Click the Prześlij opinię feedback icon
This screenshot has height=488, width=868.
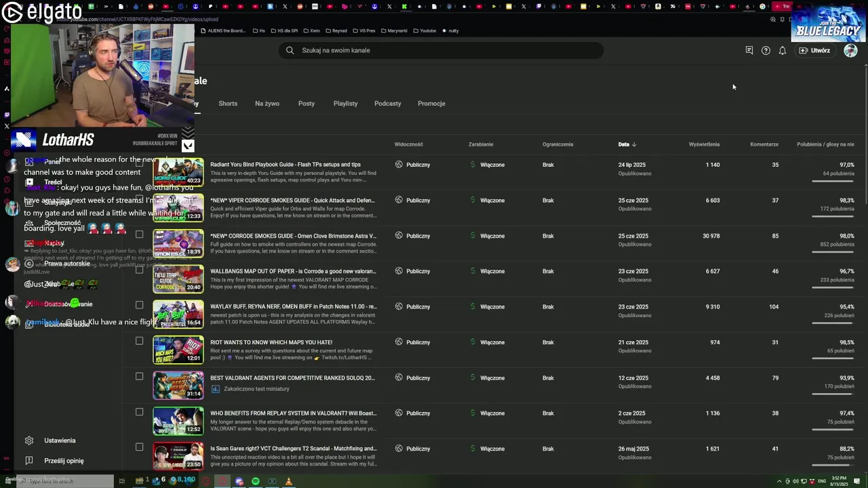(29, 461)
